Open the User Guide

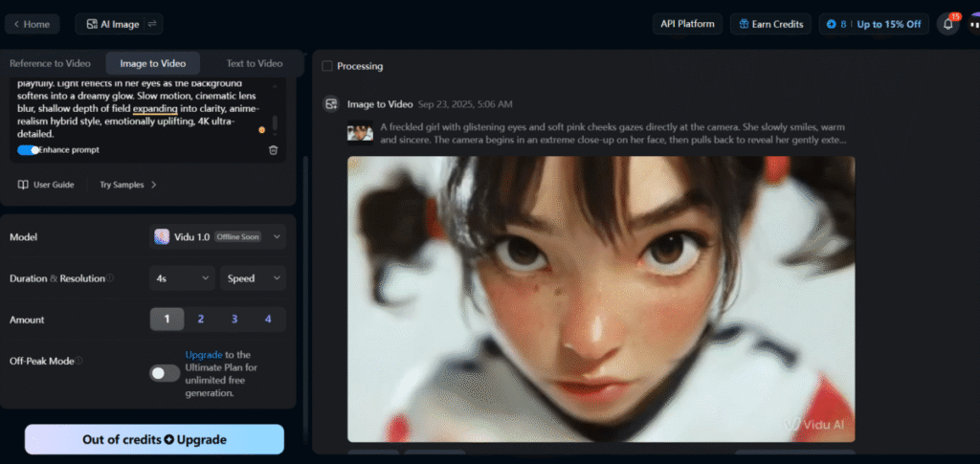46,185
